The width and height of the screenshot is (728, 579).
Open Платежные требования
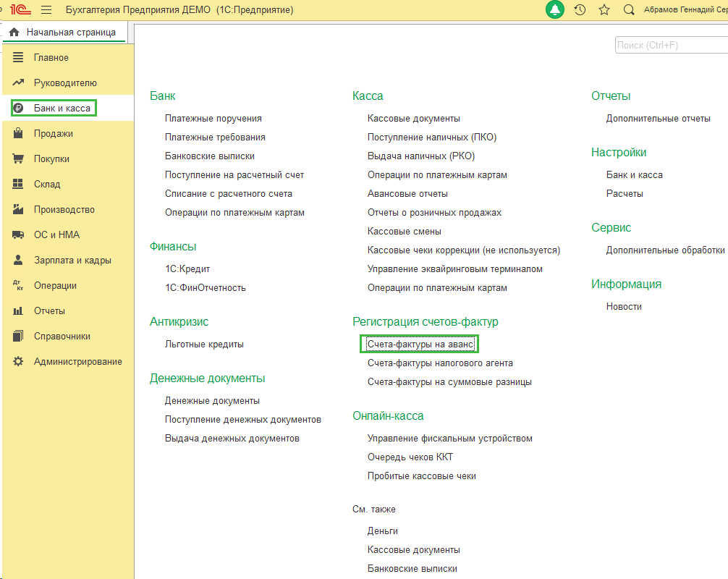coord(215,138)
